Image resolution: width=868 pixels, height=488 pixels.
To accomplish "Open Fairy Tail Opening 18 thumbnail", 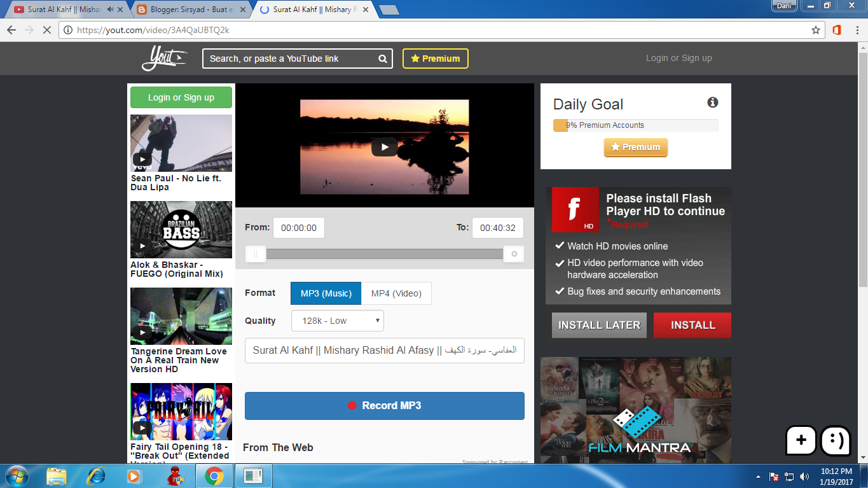I will 181,412.
